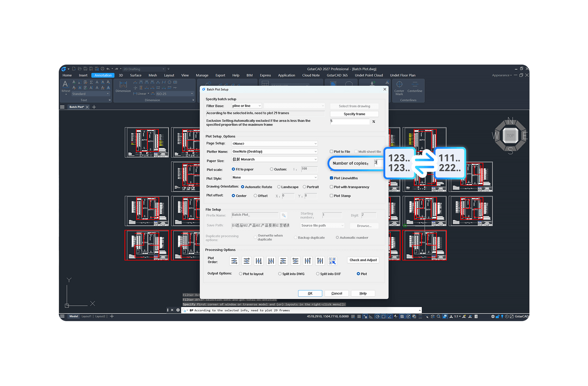Choose the manual numbered pick plot order icon
588x386 pixels.
[332, 261]
